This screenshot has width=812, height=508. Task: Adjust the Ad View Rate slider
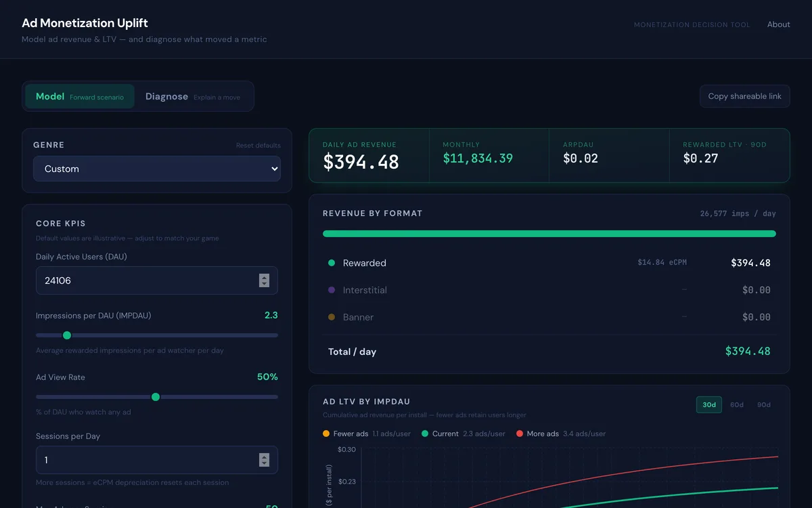157,397
